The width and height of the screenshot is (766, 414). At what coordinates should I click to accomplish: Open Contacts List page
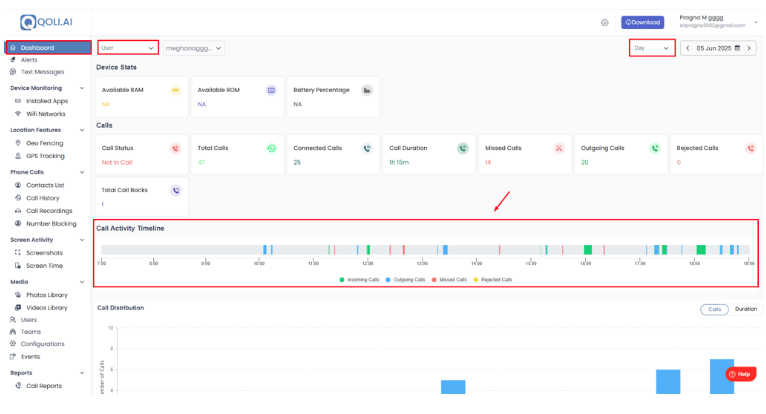(x=45, y=185)
